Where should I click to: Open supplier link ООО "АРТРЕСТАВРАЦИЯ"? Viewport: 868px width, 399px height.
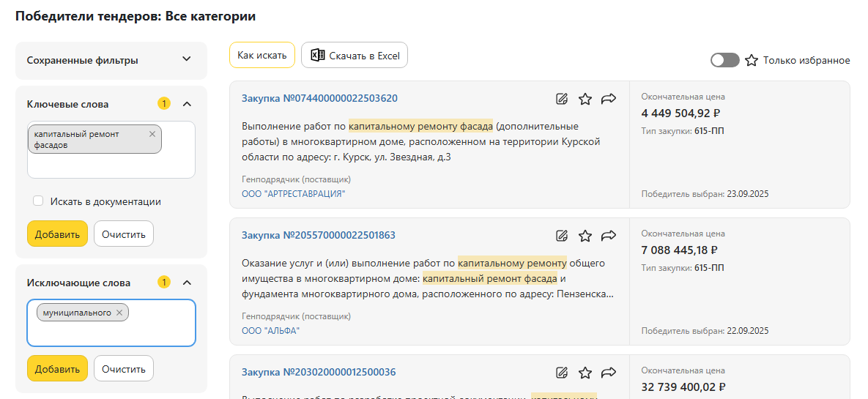[293, 194]
